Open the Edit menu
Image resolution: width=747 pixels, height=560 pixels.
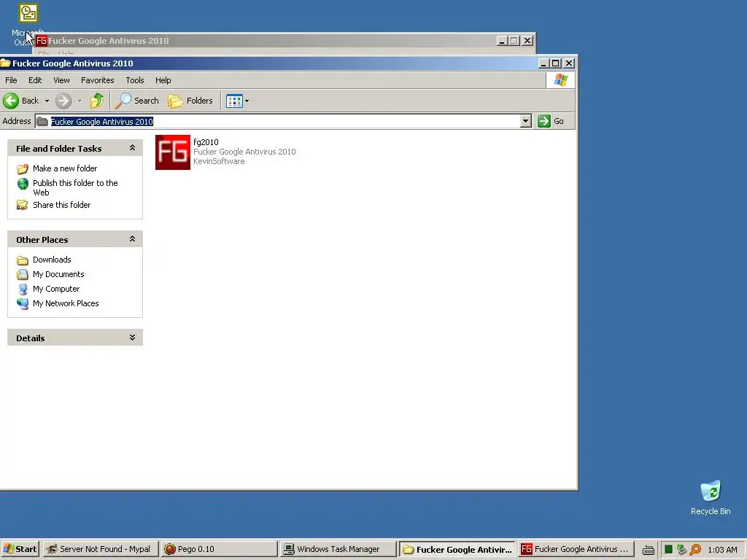click(35, 80)
